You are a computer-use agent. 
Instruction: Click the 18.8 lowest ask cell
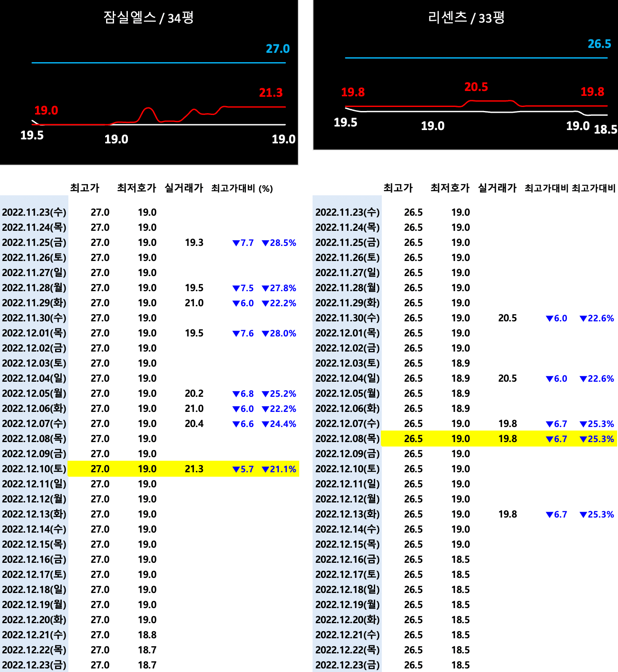pyautogui.click(x=147, y=635)
